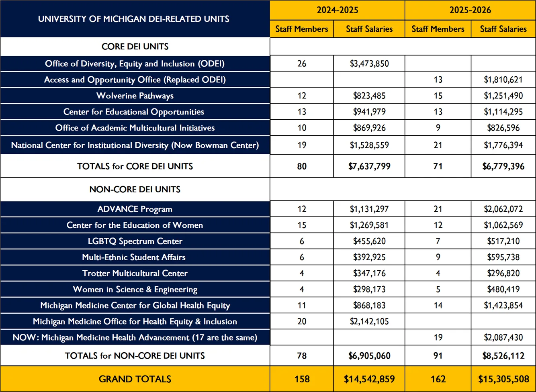Click the $2,142,105 salary cell
This screenshot has width=536, height=392.
pos(369,321)
